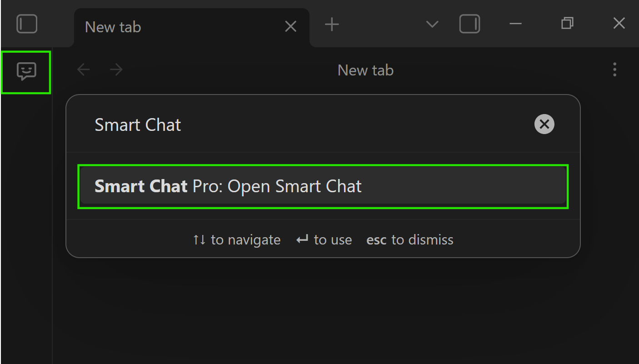639x364 pixels.
Task: Minimize the application window
Action: 515,24
